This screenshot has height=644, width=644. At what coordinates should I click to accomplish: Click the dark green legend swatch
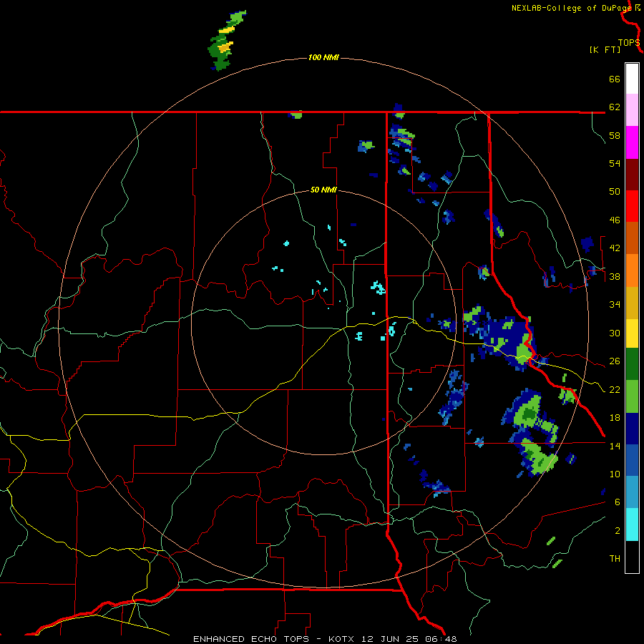632,364
